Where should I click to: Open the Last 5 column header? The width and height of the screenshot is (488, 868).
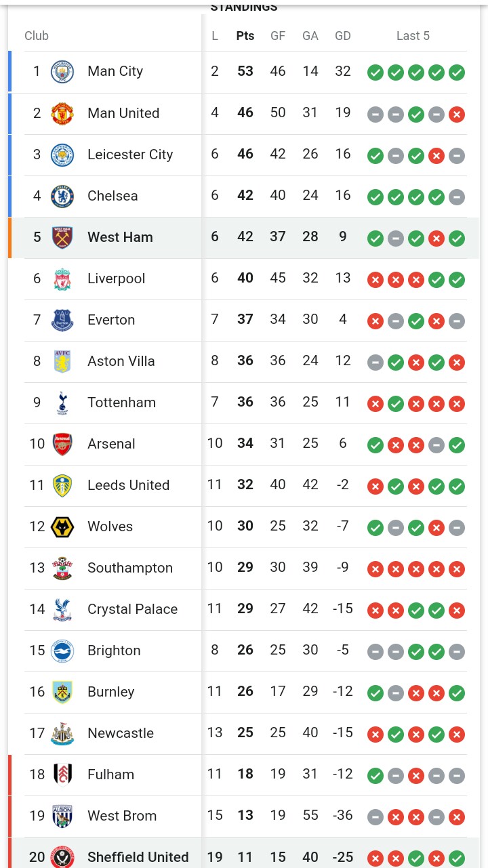tap(413, 36)
